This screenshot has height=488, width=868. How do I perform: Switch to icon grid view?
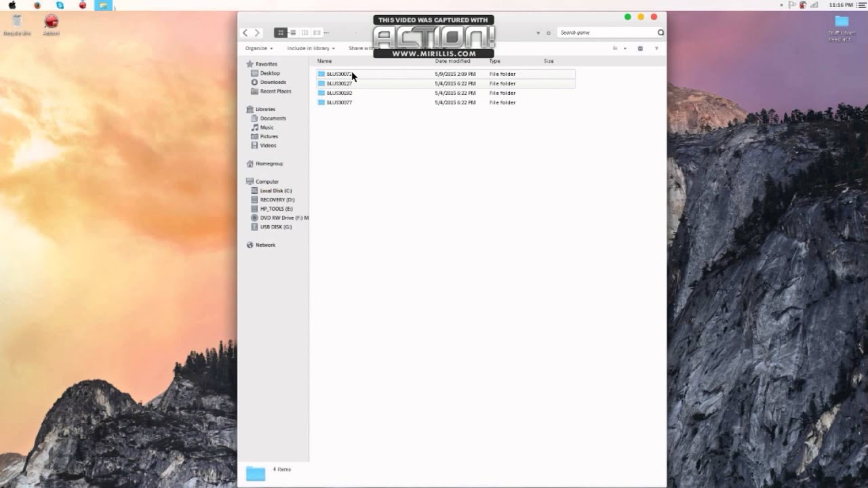pyautogui.click(x=281, y=33)
